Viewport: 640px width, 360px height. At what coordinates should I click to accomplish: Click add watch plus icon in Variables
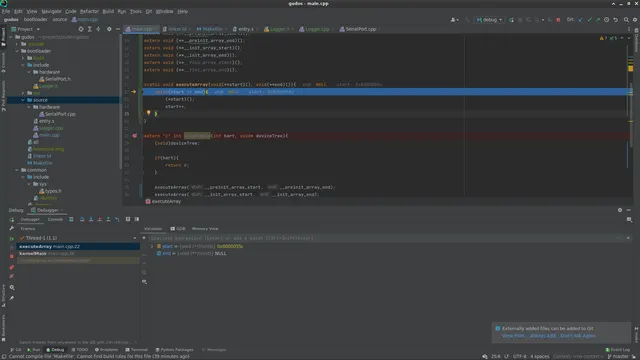tap(144, 238)
